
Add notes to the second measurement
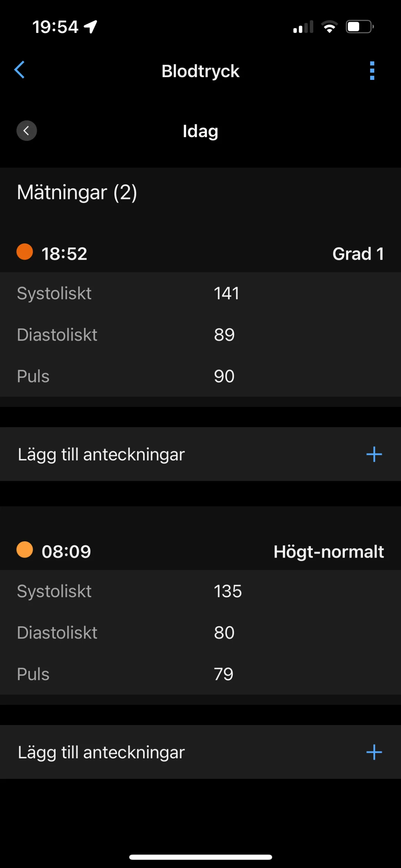101,752
